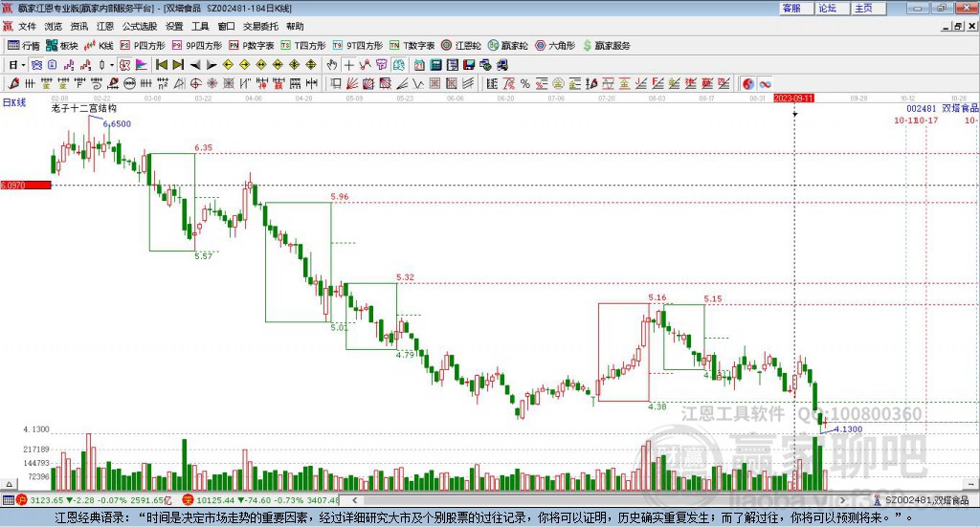This screenshot has width=980, height=527.
Task: Open the 帮助 menu
Action: (295, 26)
